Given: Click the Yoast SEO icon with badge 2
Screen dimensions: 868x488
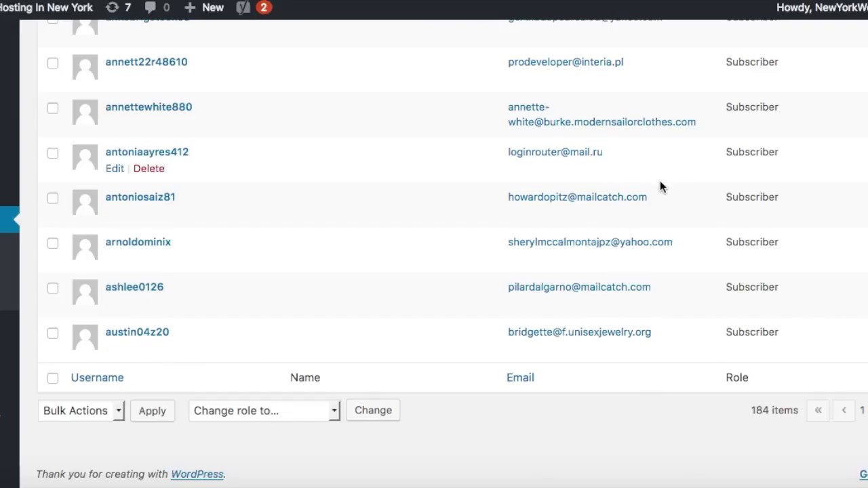Looking at the screenshot, I should [254, 7].
